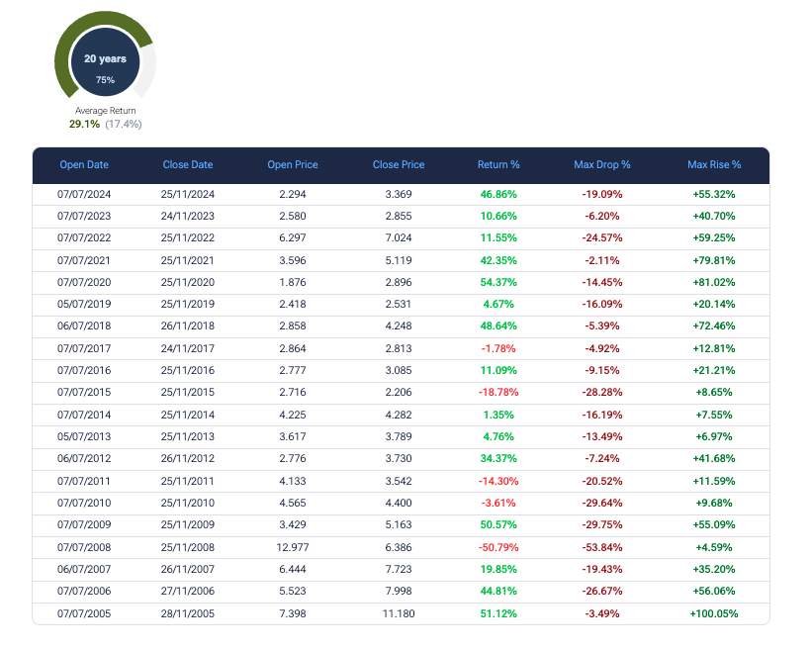Select negative return -18.78%
Image resolution: width=812 pixels, height=651 pixels.
pos(498,392)
